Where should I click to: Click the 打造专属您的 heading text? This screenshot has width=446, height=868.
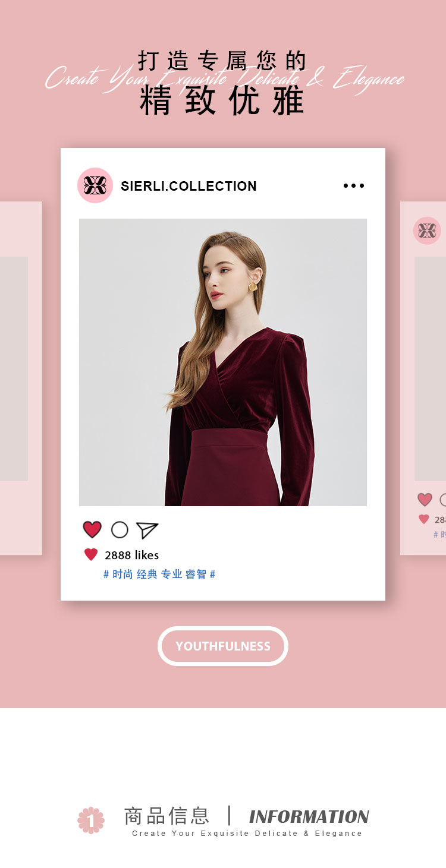[222, 61]
